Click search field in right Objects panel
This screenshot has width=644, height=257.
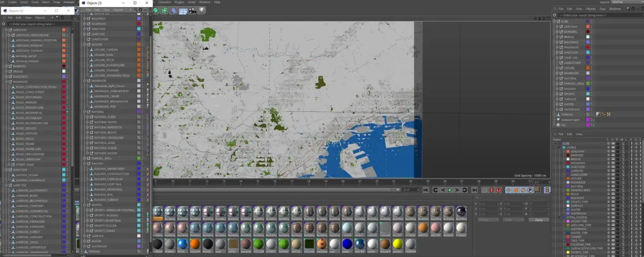(x=600, y=15)
